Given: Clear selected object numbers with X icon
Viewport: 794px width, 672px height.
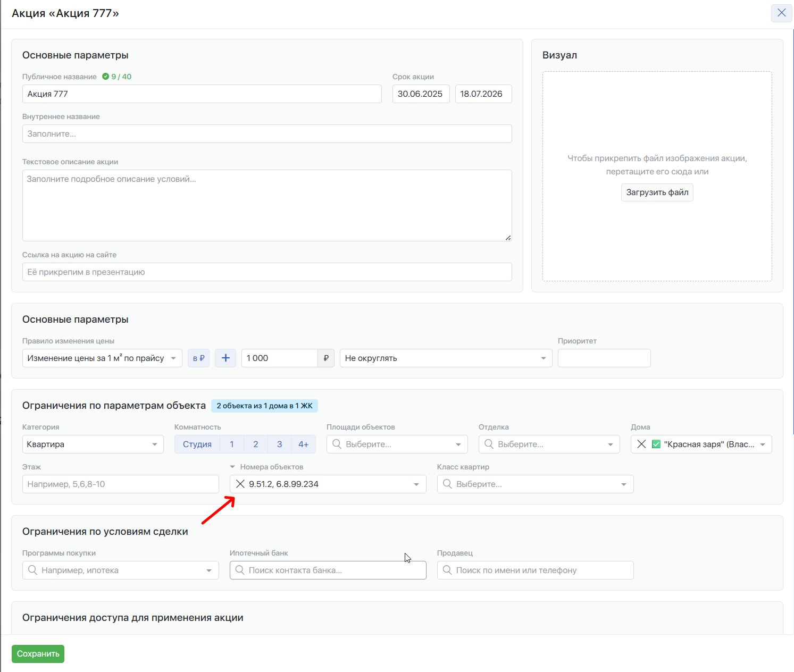Looking at the screenshot, I should 240,484.
